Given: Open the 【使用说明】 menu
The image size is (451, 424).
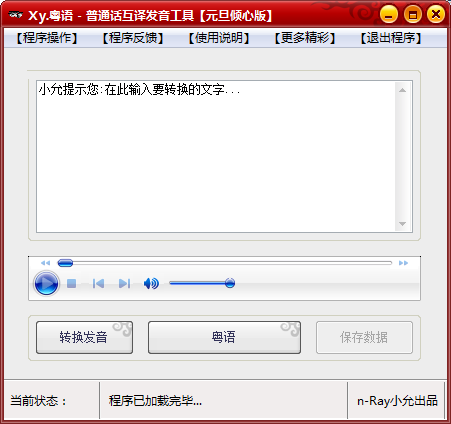Looking at the screenshot, I should click(x=219, y=38).
